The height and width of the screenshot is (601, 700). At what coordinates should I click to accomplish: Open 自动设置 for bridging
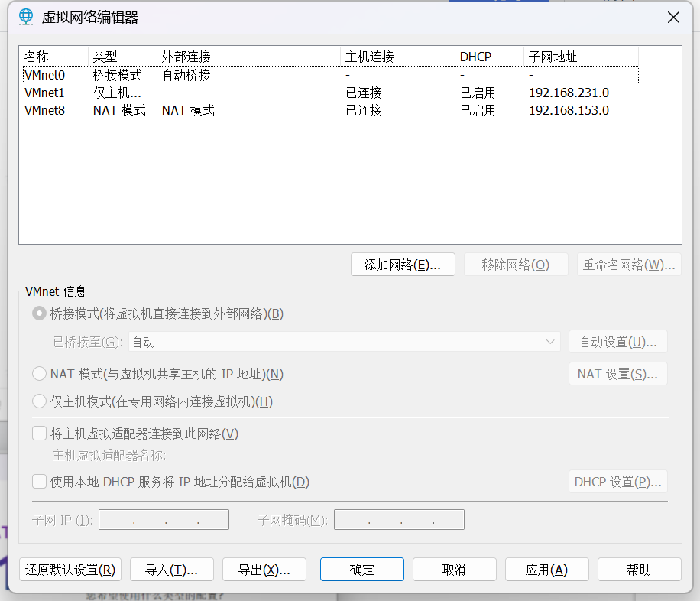pos(618,342)
